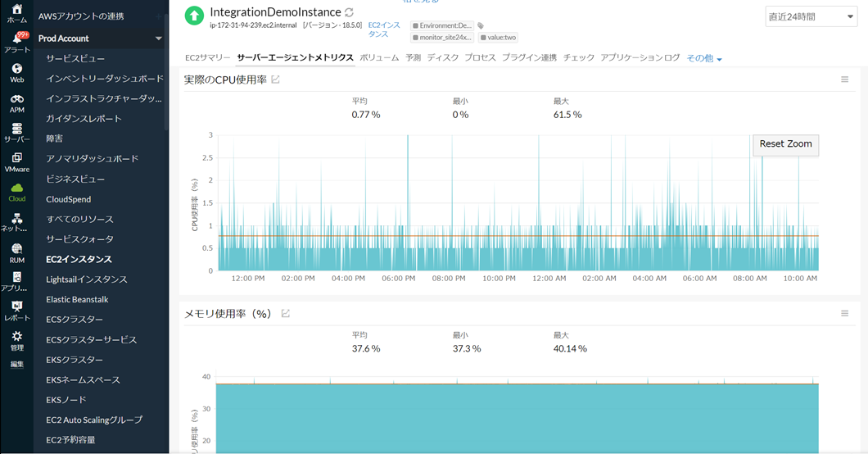This screenshot has width=868, height=454.
Task: Click the refresh icon beside IntegrationDemoInstance
Action: coord(350,12)
